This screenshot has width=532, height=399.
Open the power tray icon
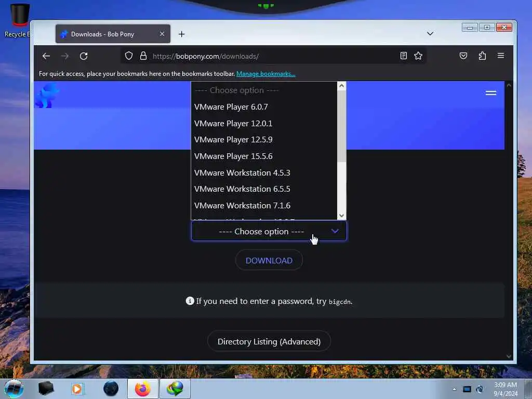480,389
